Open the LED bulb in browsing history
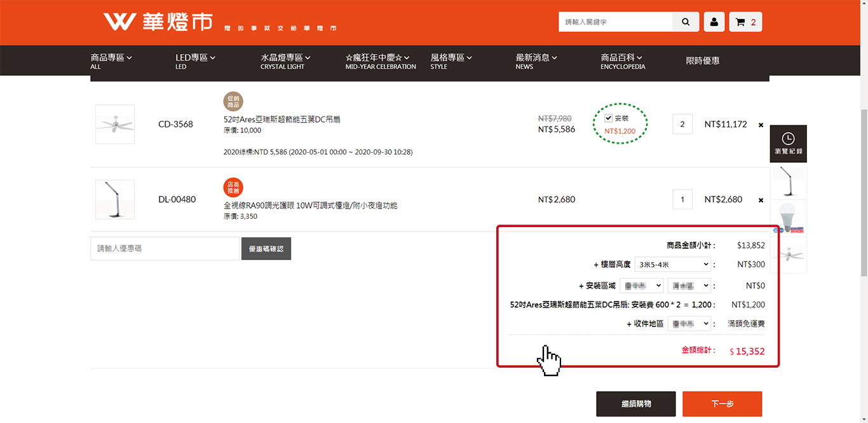 click(x=789, y=219)
